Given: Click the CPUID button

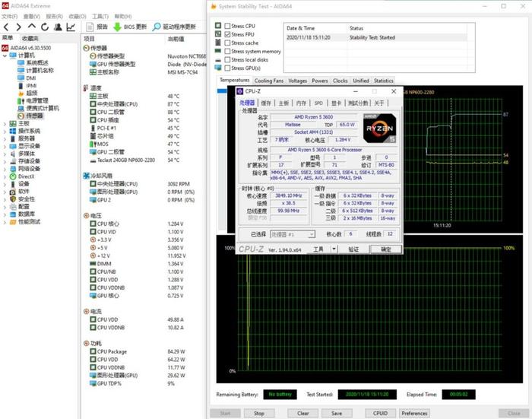Looking at the screenshot, I should point(380,413).
